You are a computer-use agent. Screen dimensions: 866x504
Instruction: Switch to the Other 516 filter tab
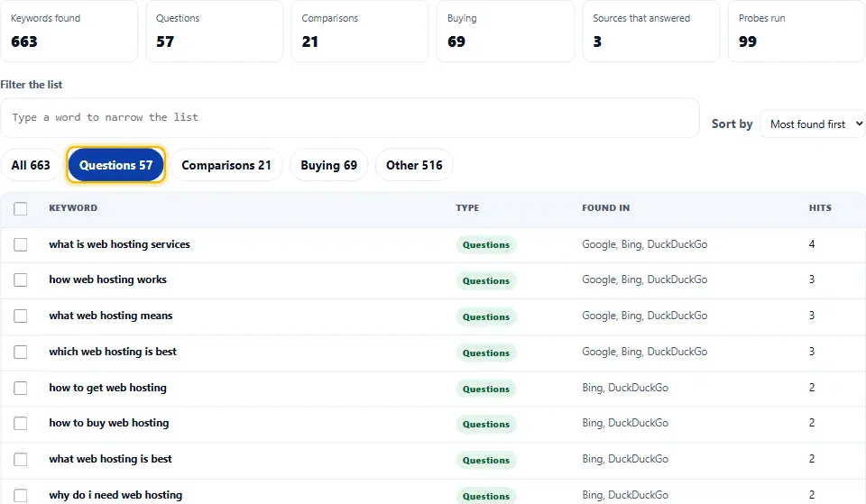point(414,165)
